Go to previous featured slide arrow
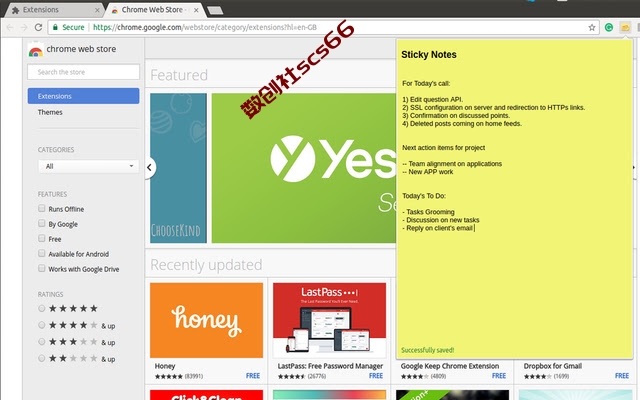The width and height of the screenshot is (640, 400). click(150, 167)
